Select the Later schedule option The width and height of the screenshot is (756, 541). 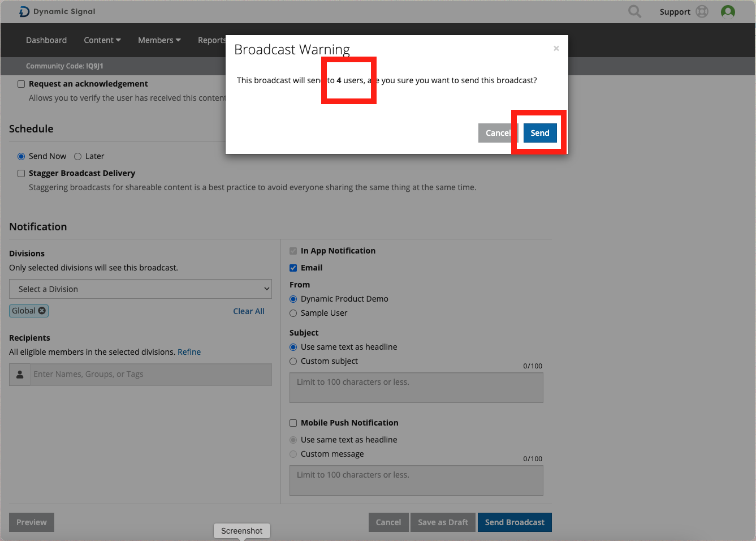[78, 156]
